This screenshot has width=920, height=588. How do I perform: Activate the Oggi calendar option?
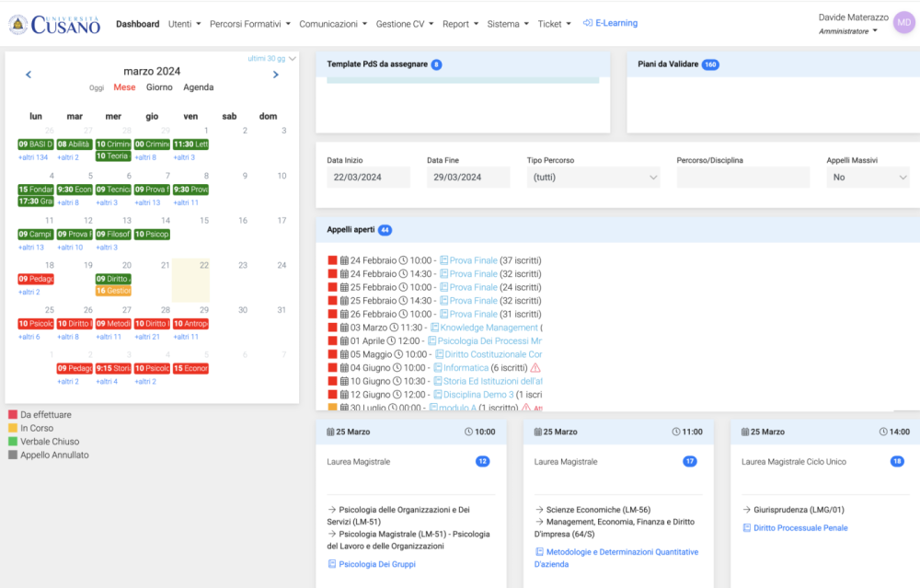(99, 87)
